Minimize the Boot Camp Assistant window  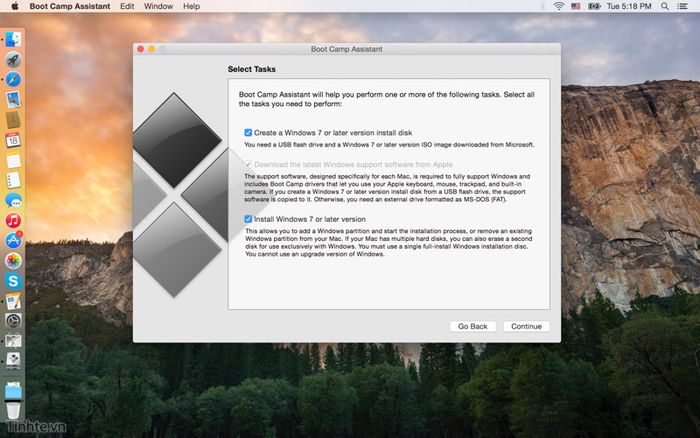coord(152,49)
